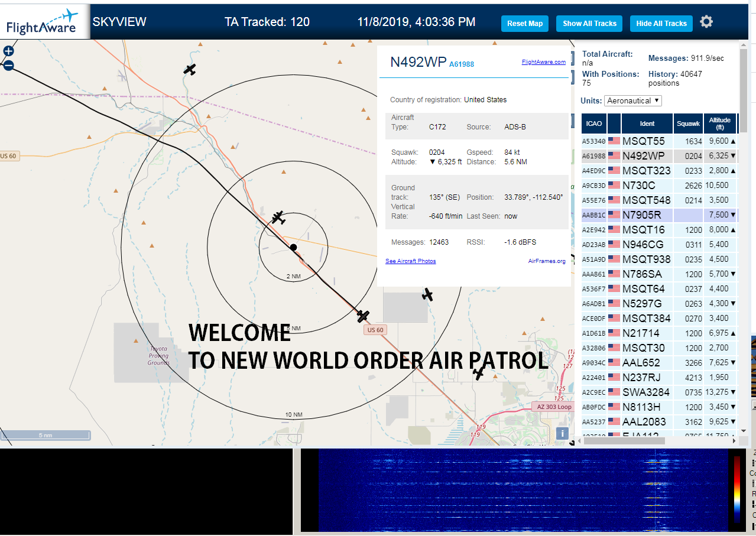Click the US flag in the N492WP row
This screenshot has height=536, width=756.
tap(614, 156)
